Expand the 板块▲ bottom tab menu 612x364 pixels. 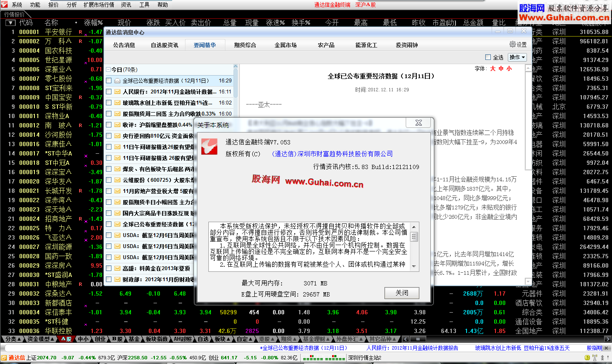(223, 339)
